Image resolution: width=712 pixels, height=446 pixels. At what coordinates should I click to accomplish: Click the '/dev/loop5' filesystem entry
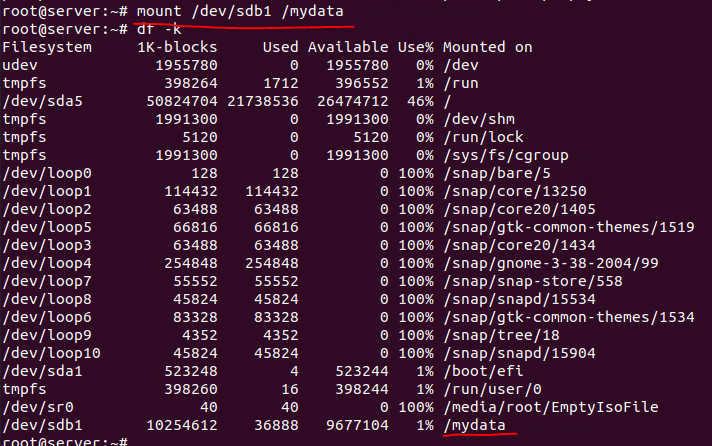click(47, 227)
